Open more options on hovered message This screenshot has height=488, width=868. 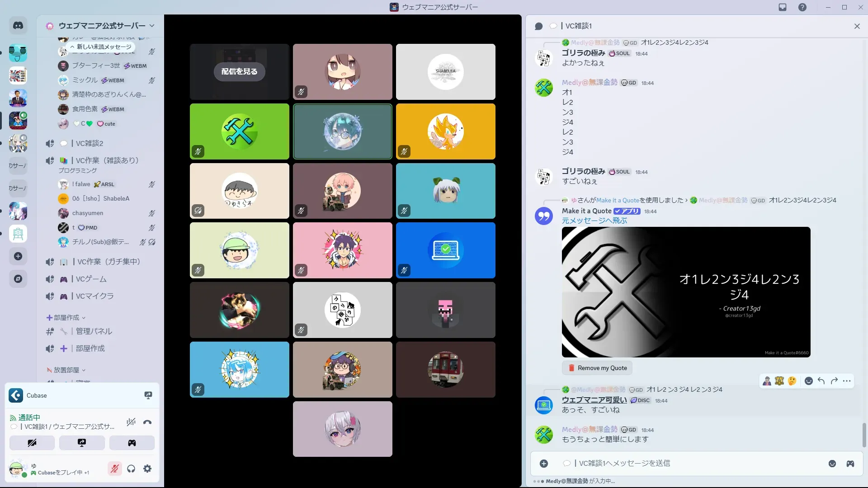tap(847, 381)
